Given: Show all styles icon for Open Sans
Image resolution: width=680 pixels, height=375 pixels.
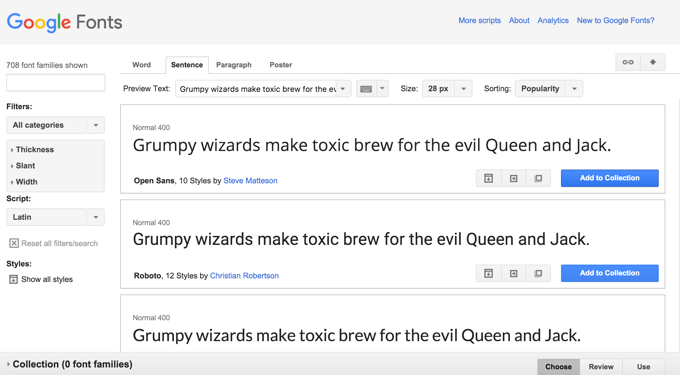Looking at the screenshot, I should pos(489,178).
